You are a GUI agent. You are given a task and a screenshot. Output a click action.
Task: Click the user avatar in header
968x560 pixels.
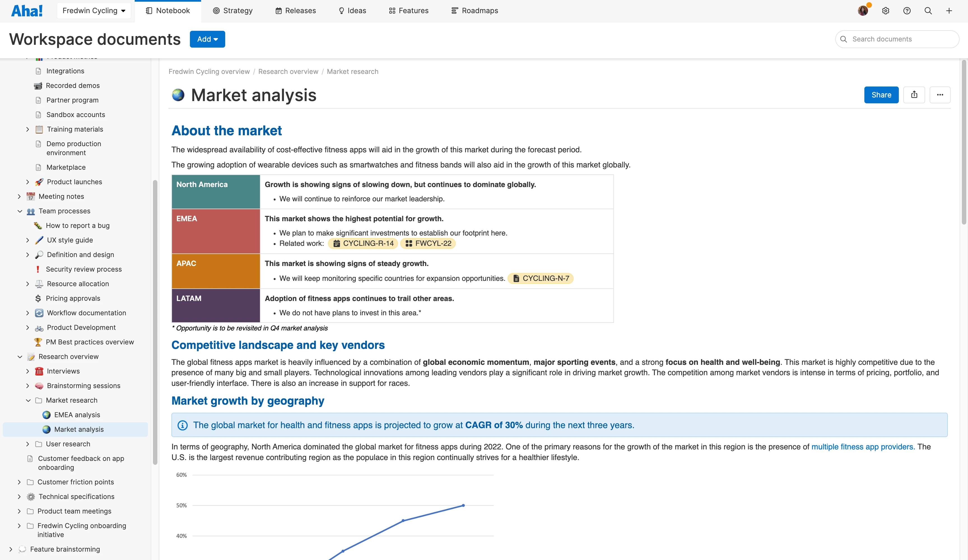(x=863, y=11)
